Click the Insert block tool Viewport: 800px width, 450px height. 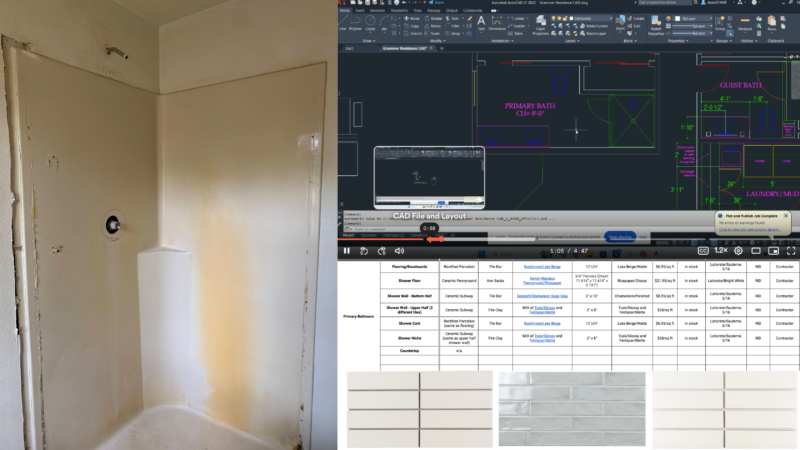(620, 23)
